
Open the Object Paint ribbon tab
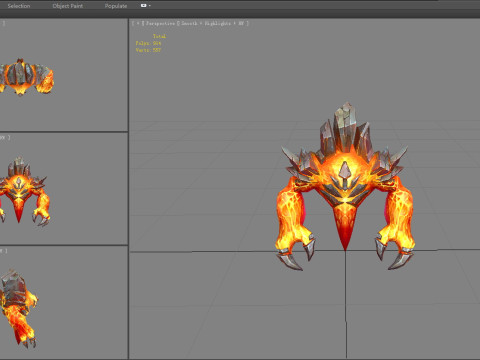coord(68,6)
